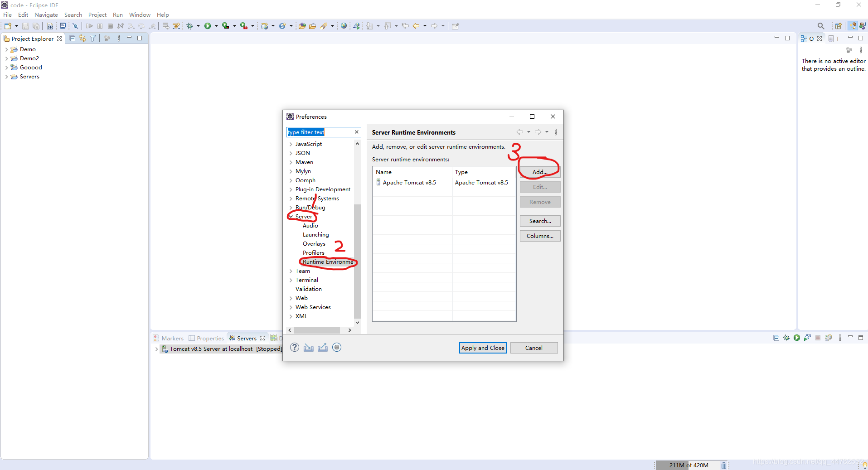868x470 pixels.
Task: Click the External Tools run icon
Action: point(243,26)
